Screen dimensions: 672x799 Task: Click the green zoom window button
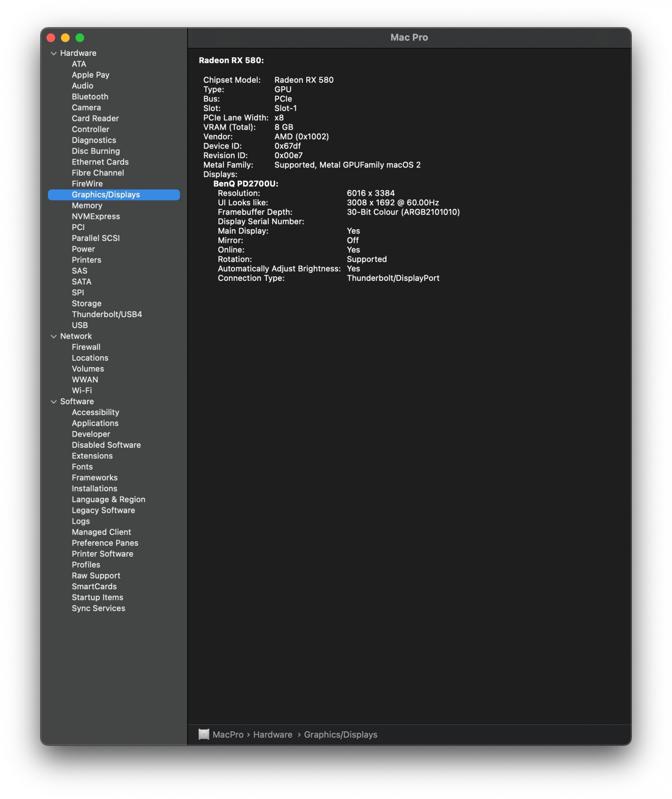[80, 38]
